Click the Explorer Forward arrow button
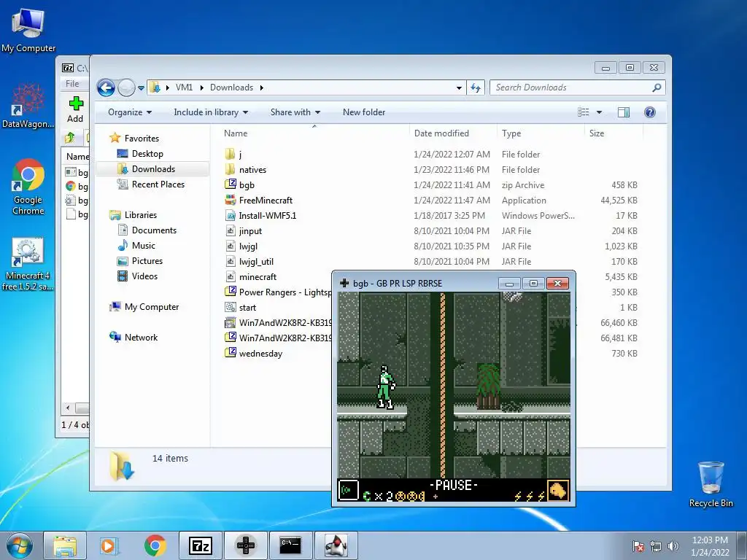 (x=126, y=87)
